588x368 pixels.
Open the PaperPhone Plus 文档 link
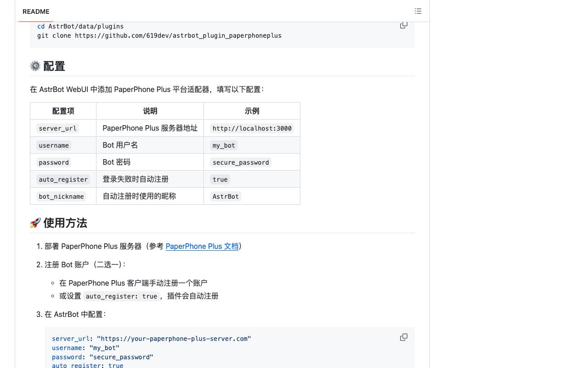click(202, 246)
